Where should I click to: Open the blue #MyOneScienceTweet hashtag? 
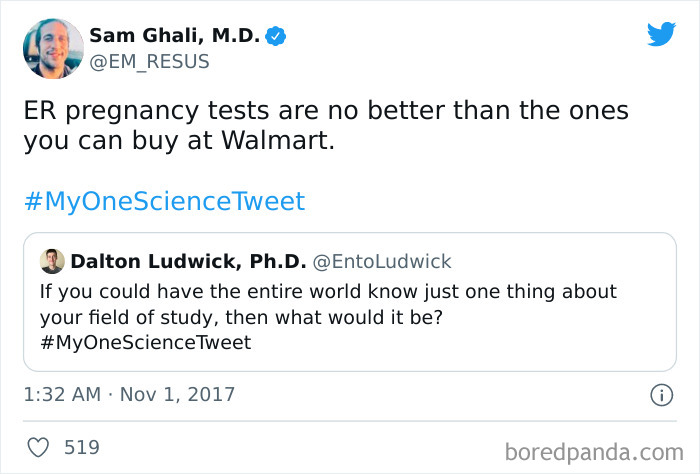pyautogui.click(x=163, y=201)
